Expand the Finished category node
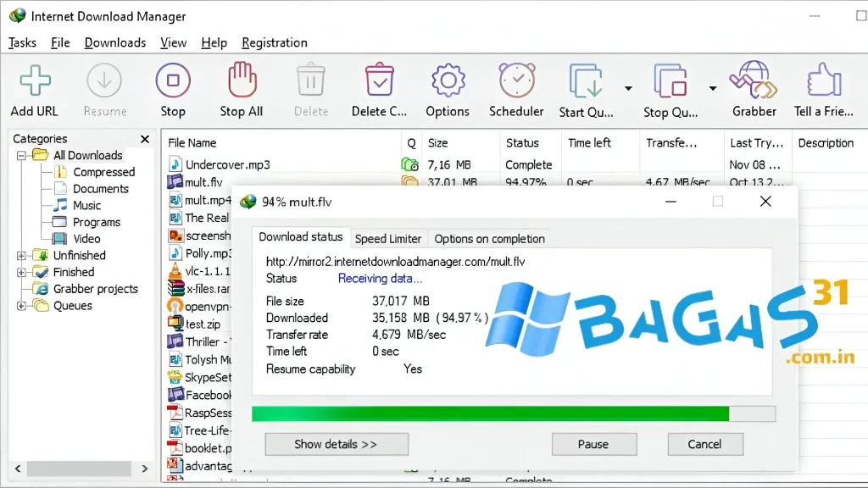The height and width of the screenshot is (488, 868). coord(21,272)
